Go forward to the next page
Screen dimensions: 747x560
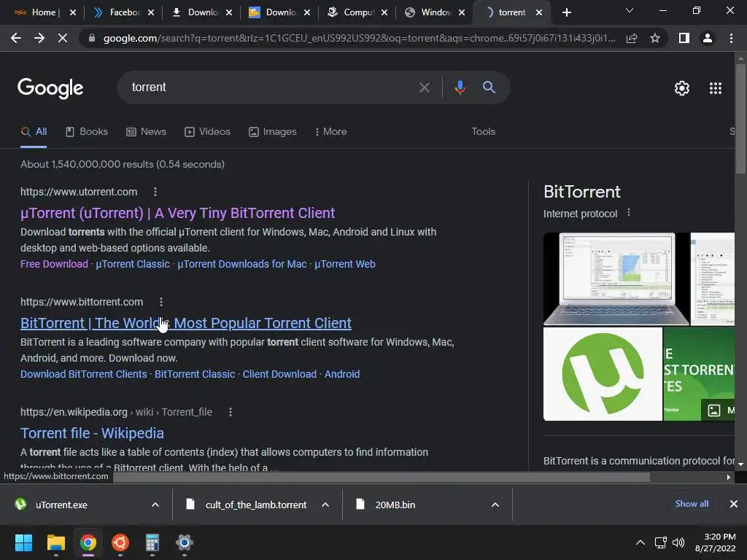pos(39,38)
